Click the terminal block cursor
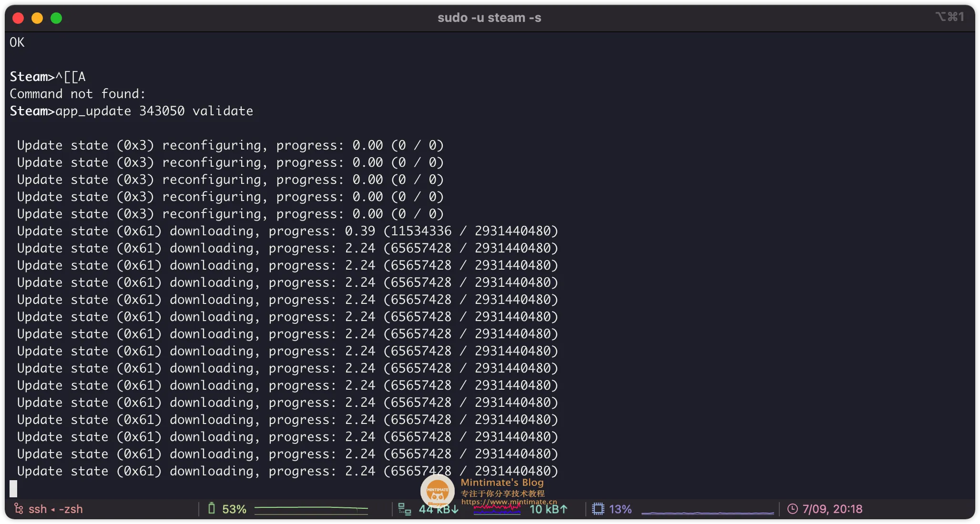This screenshot has height=524, width=980. point(13,488)
